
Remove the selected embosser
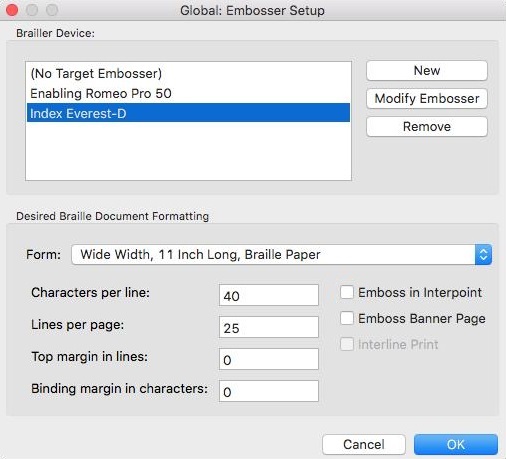(x=427, y=127)
